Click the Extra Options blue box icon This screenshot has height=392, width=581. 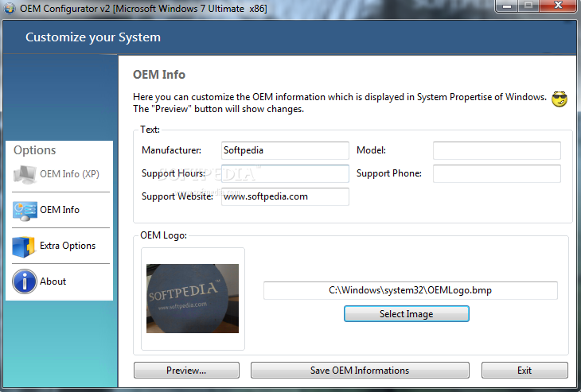24,246
